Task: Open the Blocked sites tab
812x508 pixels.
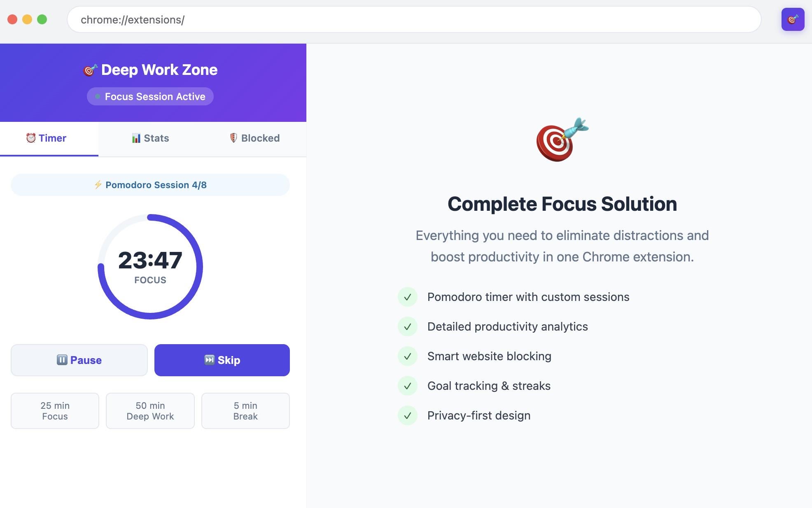Action: coord(254,138)
